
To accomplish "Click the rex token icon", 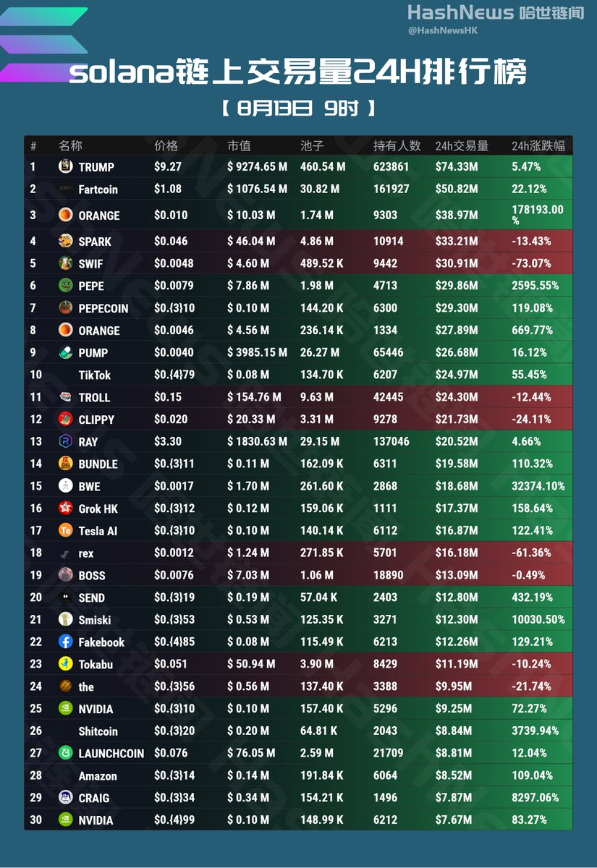I will 66,554.
